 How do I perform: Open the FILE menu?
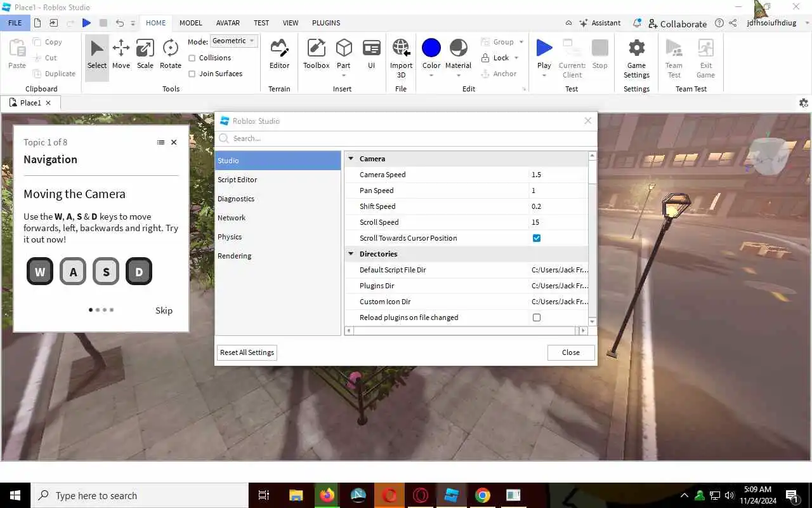pyautogui.click(x=15, y=23)
